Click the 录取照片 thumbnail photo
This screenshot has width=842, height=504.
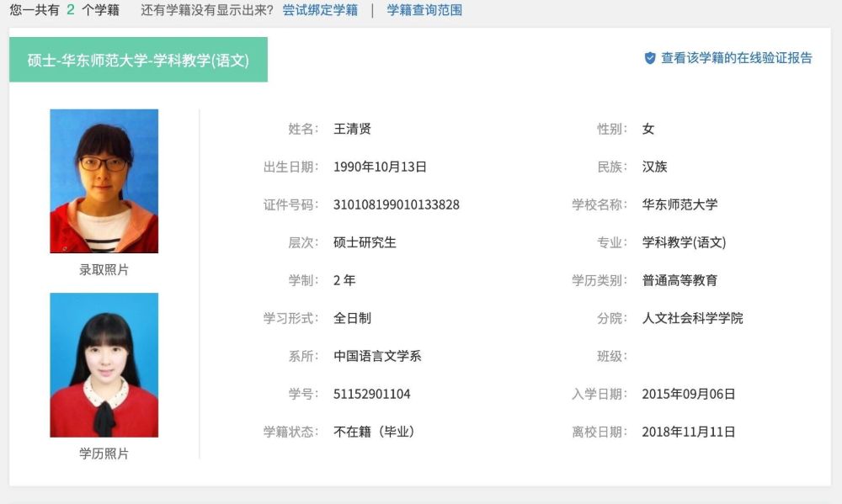click(x=104, y=181)
